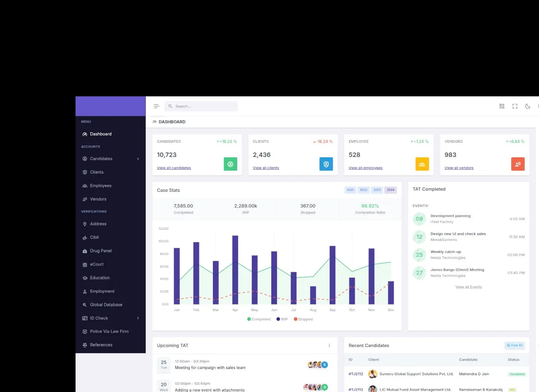Click the Status column header
The width and height of the screenshot is (539, 392).
pos(514,360)
